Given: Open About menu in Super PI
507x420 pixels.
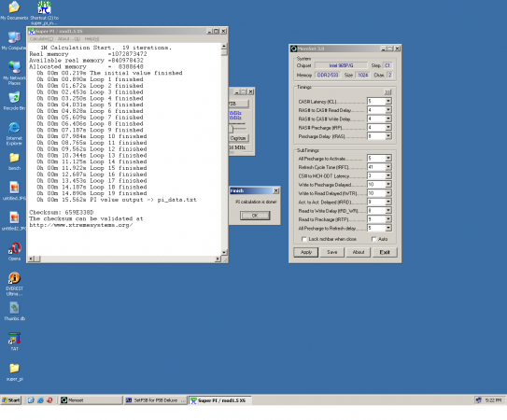Looking at the screenshot, I should pos(68,39).
